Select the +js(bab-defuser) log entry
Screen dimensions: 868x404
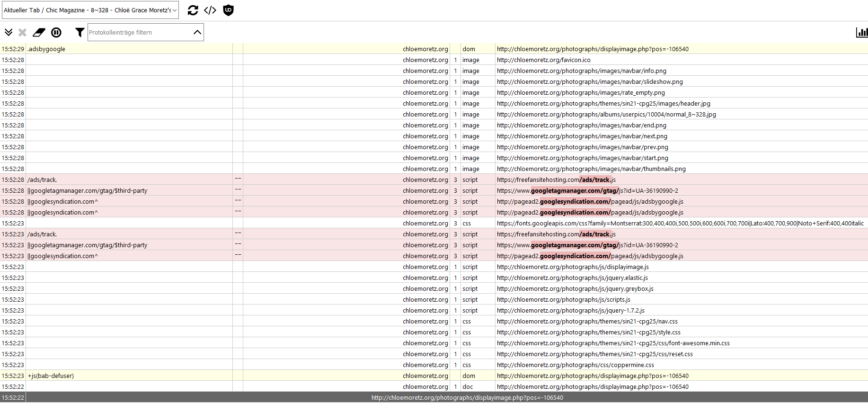pyautogui.click(x=51, y=376)
